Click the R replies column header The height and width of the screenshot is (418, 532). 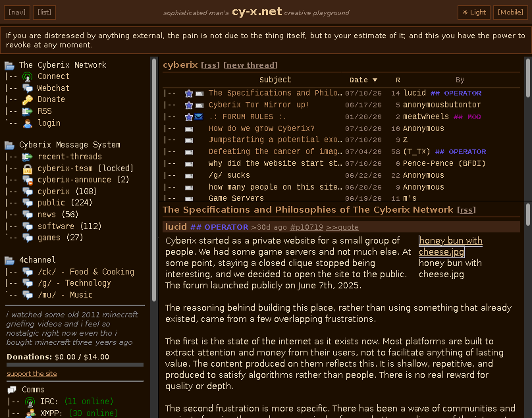click(x=398, y=80)
